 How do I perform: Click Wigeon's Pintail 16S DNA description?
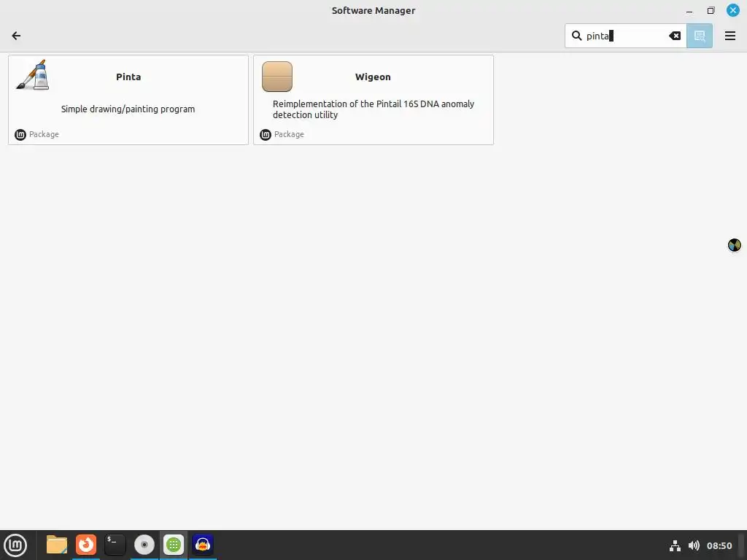point(373,109)
